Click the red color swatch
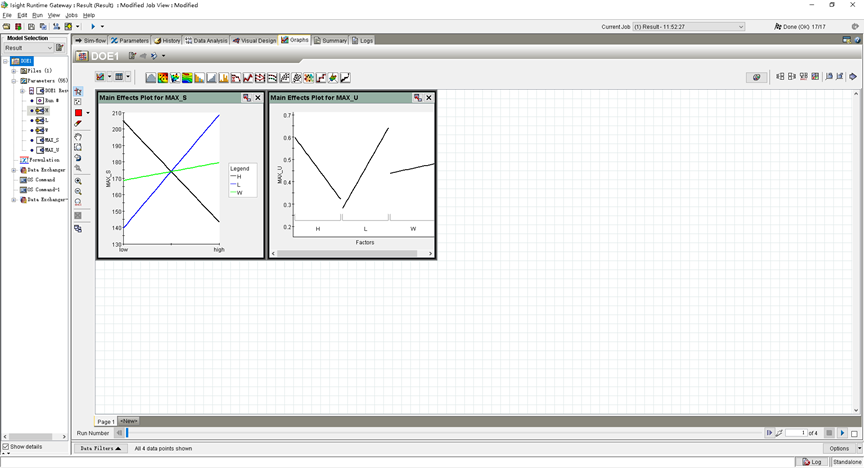This screenshot has height=468, width=864. click(x=78, y=113)
